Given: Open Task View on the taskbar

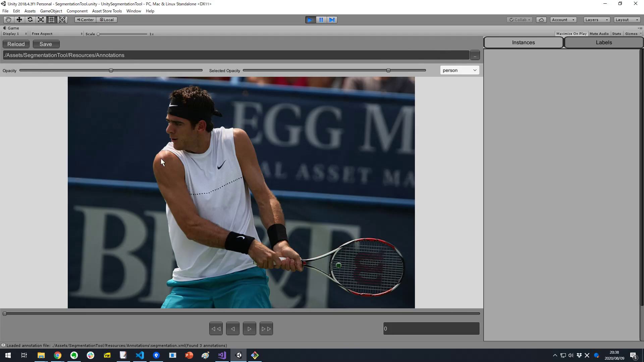Looking at the screenshot, I should 24,355.
